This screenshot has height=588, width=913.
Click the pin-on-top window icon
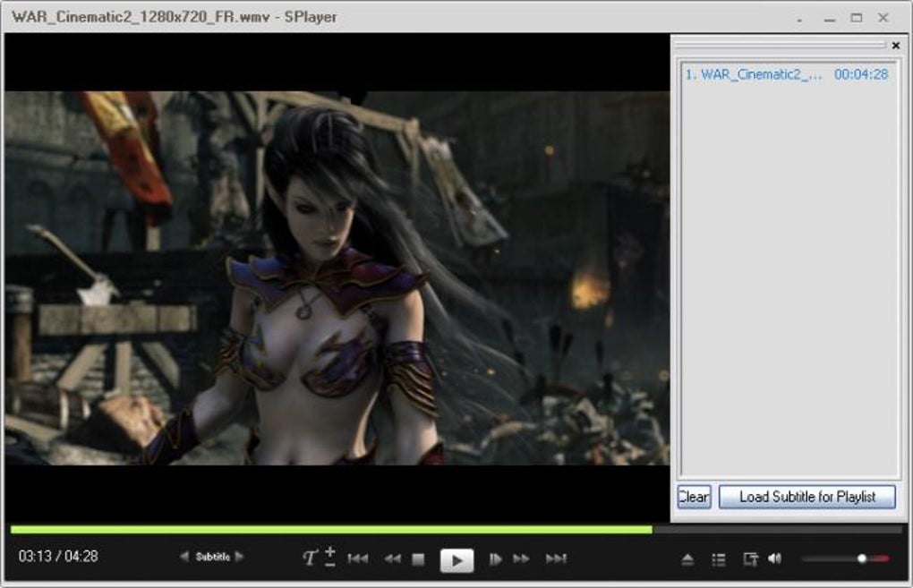click(750, 559)
